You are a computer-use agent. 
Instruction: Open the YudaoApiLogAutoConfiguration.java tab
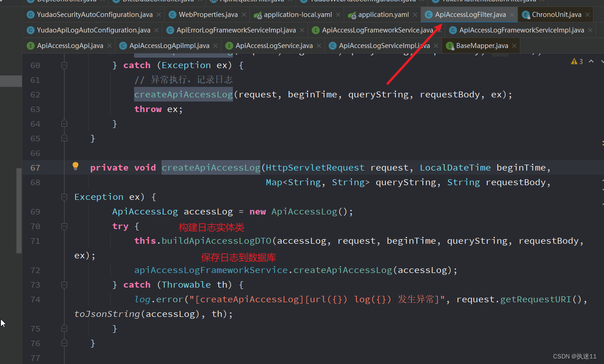[x=93, y=30]
